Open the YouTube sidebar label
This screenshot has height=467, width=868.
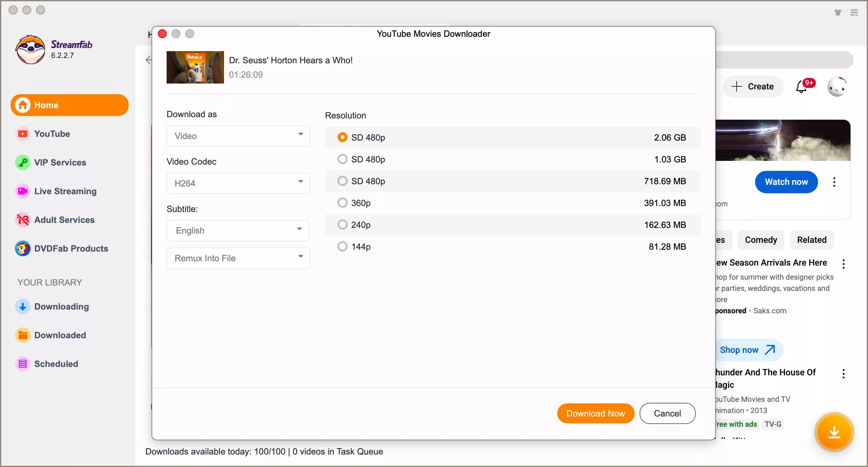(52, 134)
